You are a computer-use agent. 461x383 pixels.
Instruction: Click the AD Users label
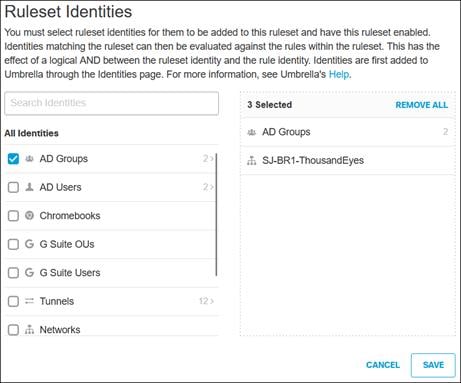(x=60, y=187)
